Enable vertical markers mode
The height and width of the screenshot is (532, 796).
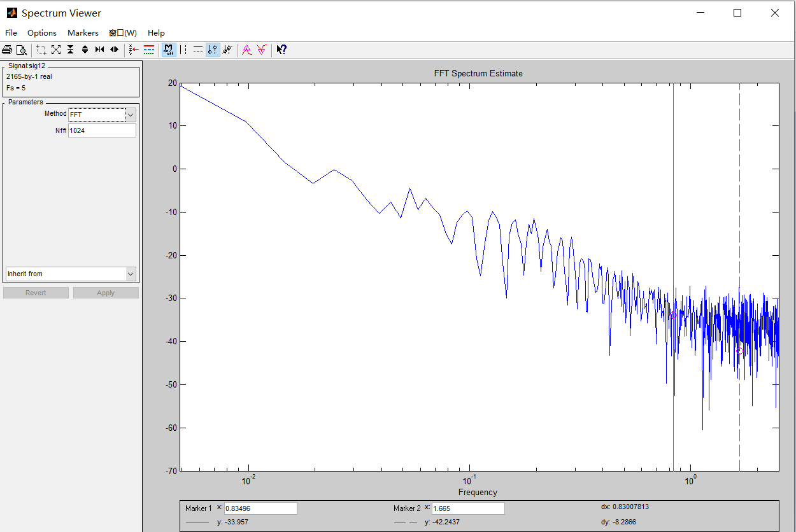click(183, 50)
